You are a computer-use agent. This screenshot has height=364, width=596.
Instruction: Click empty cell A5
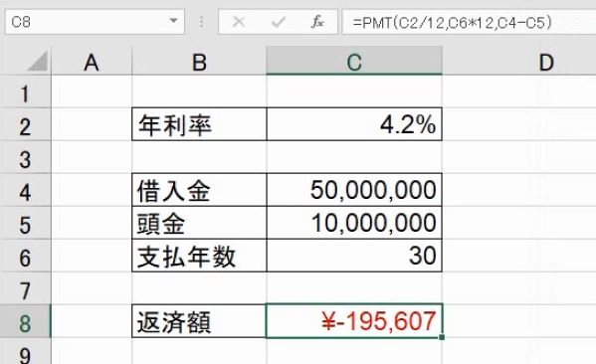(x=92, y=223)
